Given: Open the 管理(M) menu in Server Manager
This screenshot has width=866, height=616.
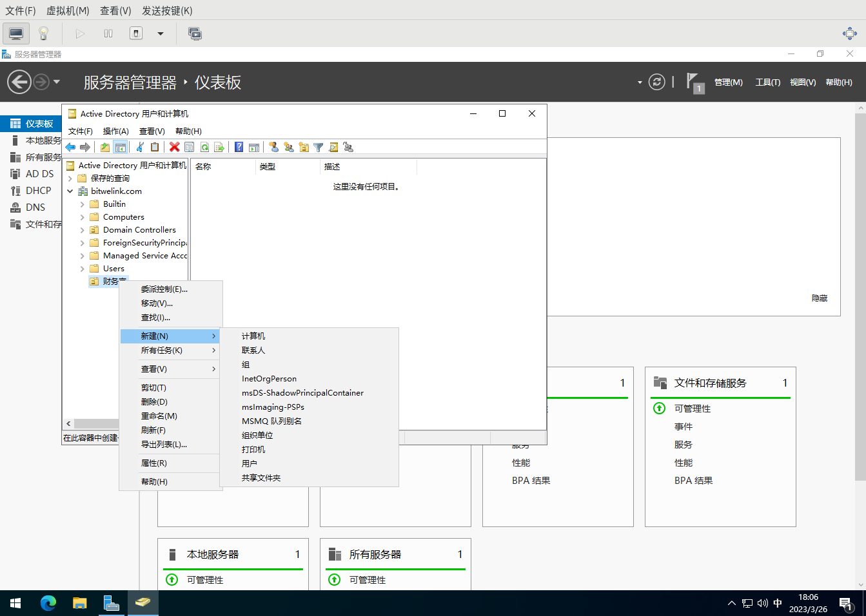Looking at the screenshot, I should tap(729, 82).
